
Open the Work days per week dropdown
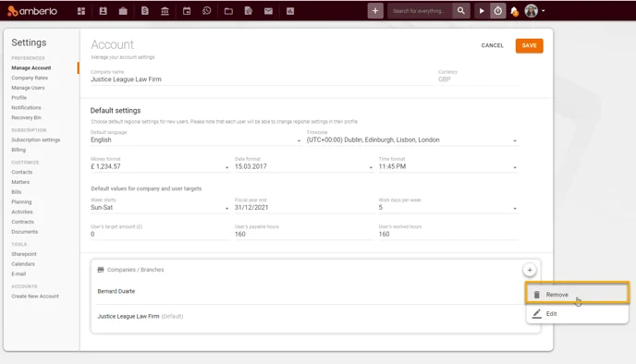448,207
